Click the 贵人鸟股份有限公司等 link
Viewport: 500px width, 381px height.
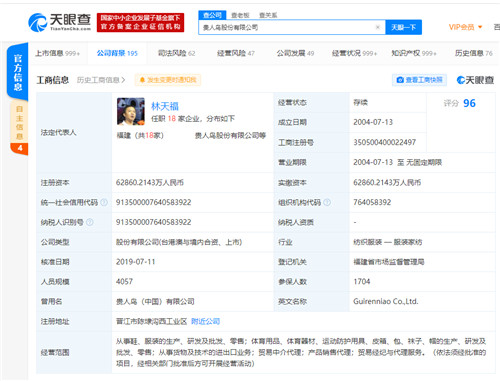point(230,135)
